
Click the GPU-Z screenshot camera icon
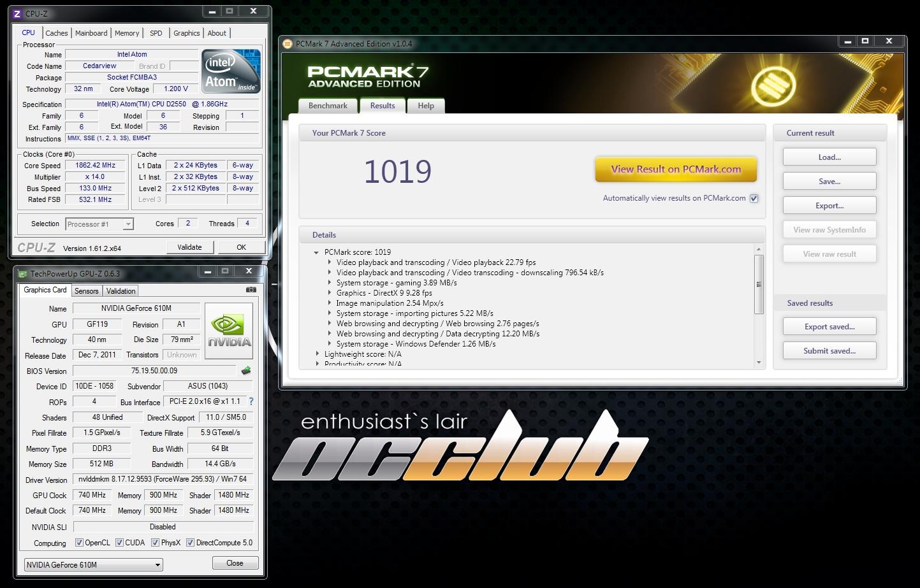[x=251, y=290]
